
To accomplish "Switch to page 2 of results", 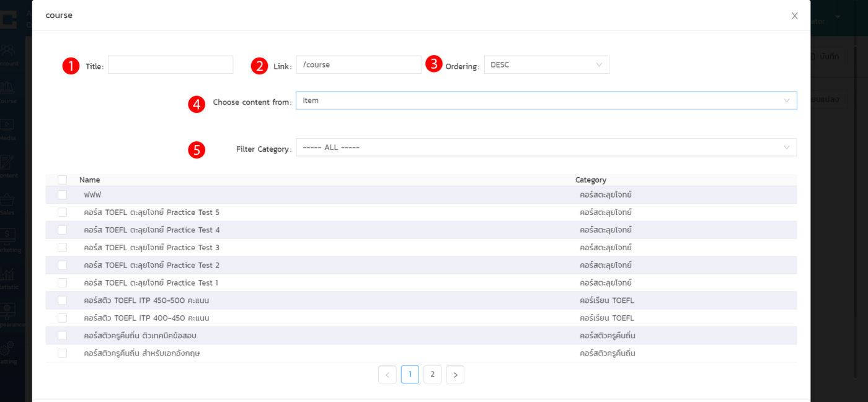I will pyautogui.click(x=433, y=375).
